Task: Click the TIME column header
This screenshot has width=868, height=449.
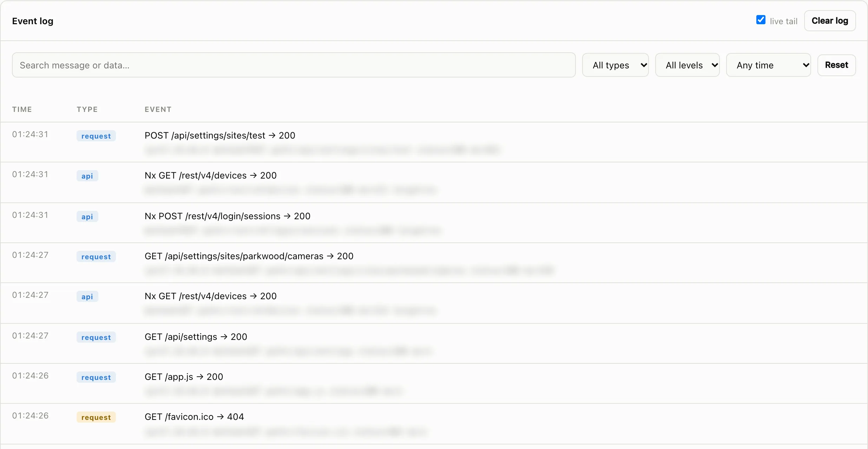Action: (22, 109)
